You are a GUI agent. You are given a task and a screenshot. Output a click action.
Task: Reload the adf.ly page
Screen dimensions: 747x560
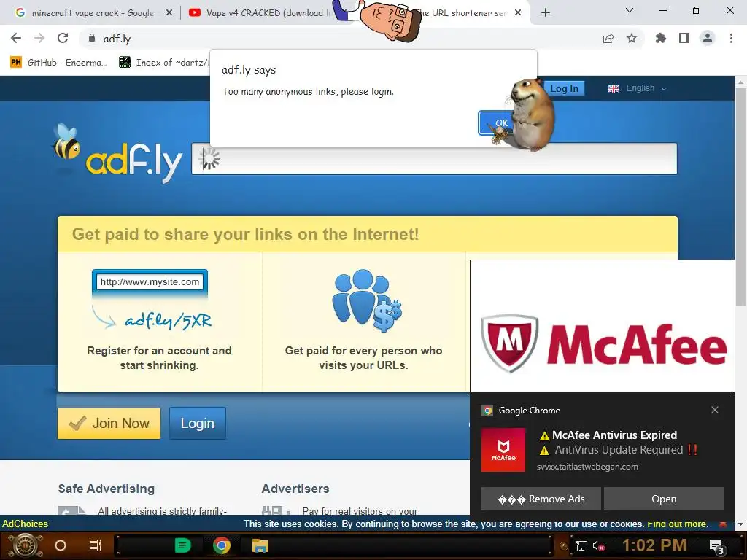(x=63, y=38)
